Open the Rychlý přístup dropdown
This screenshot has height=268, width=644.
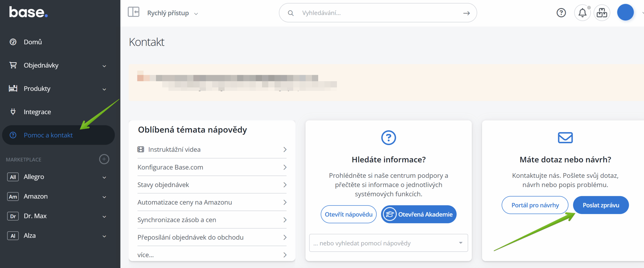(173, 13)
